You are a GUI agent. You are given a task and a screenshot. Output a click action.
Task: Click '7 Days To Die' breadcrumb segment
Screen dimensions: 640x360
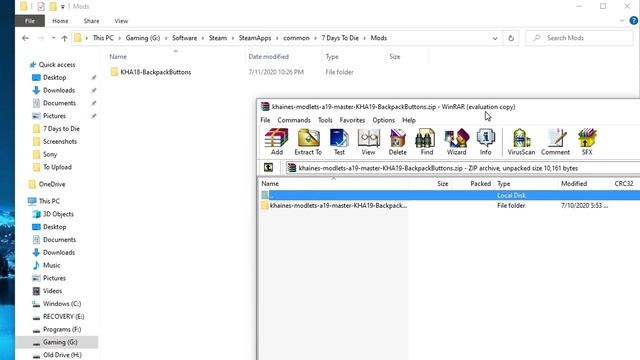(x=340, y=38)
